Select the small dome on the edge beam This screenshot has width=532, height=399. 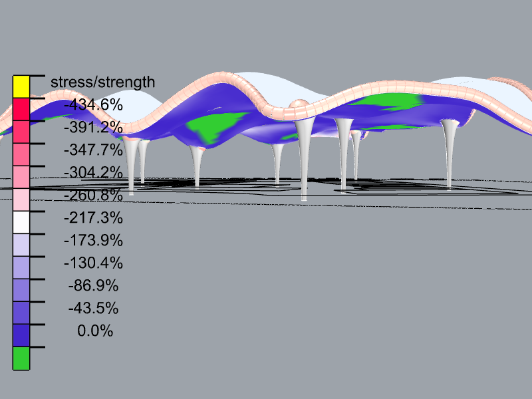[299, 104]
